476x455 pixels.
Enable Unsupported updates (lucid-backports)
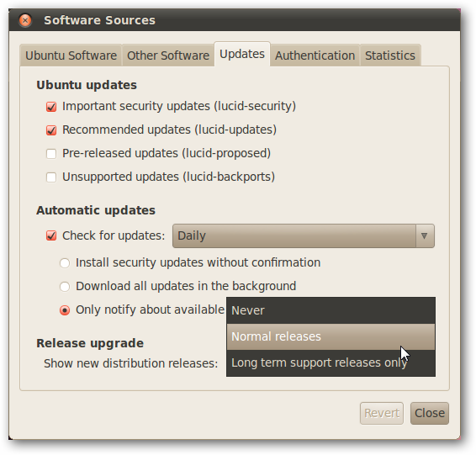[51, 177]
